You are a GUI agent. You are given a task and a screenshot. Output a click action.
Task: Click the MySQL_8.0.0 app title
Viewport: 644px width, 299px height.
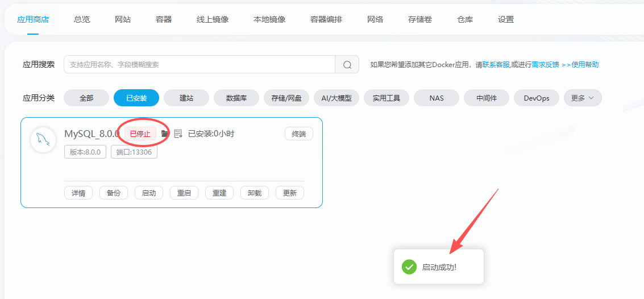tap(92, 134)
